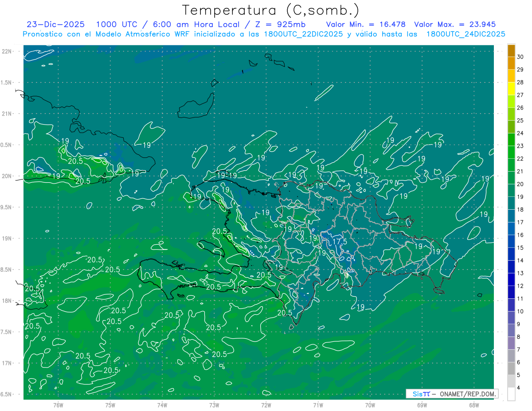532x411 pixels.
Task: Click the '26' value on the color scale
Action: point(520,108)
